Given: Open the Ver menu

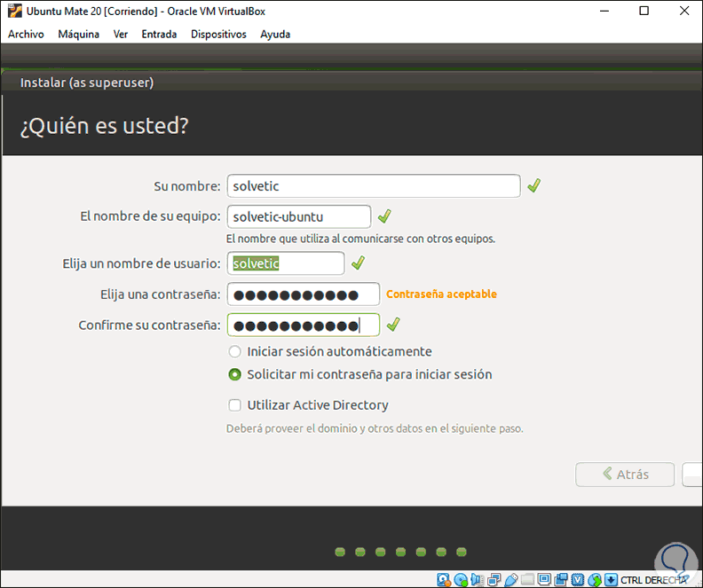Looking at the screenshot, I should coord(121,34).
